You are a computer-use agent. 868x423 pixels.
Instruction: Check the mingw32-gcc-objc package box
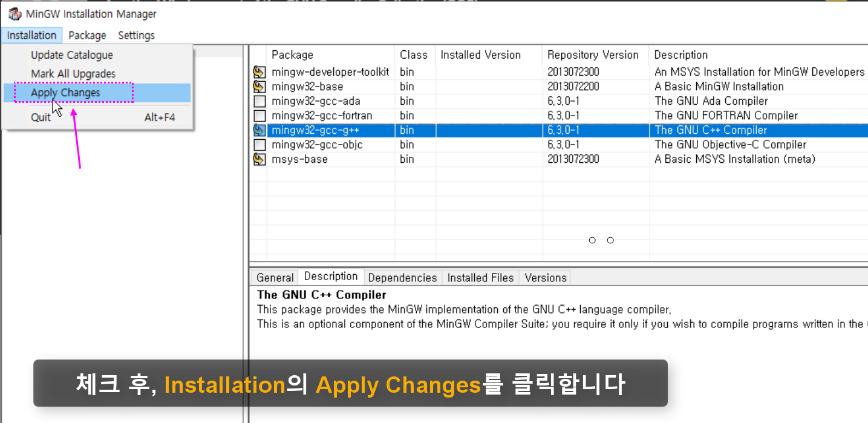click(259, 145)
